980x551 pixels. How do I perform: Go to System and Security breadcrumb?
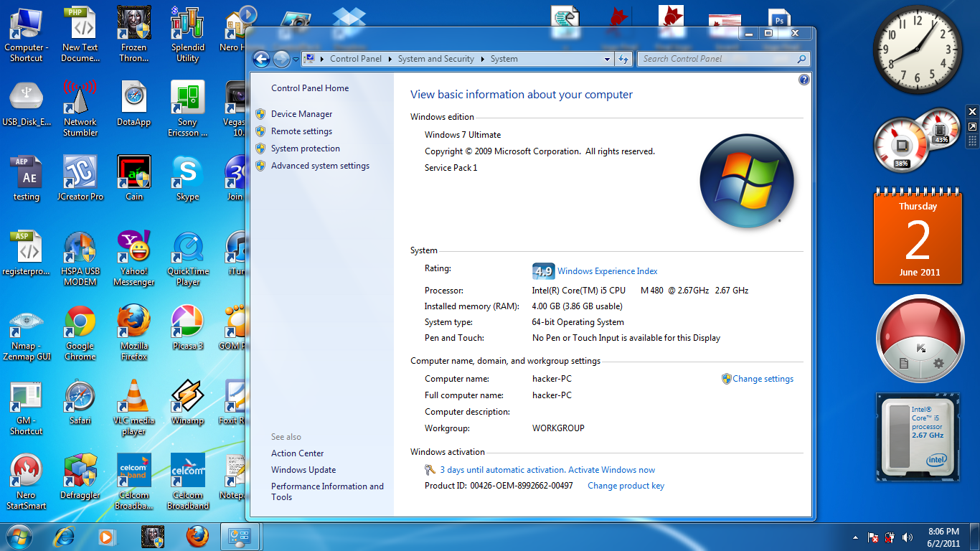pyautogui.click(x=436, y=59)
